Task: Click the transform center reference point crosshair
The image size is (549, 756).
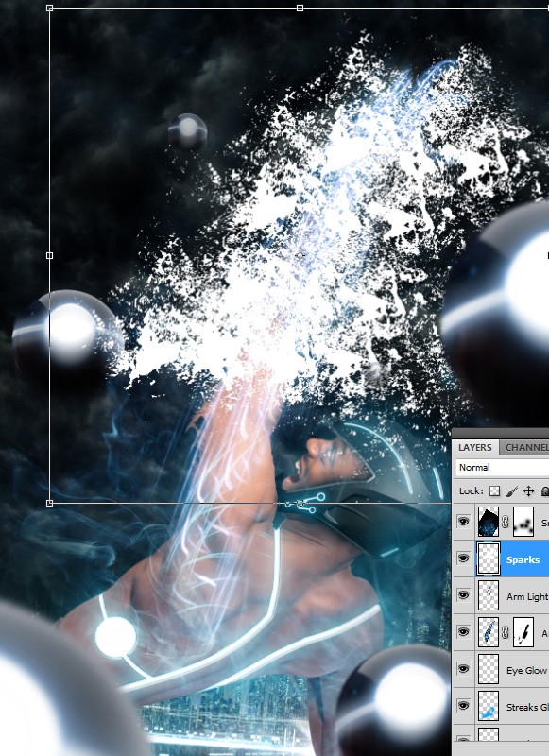Action: [x=300, y=255]
